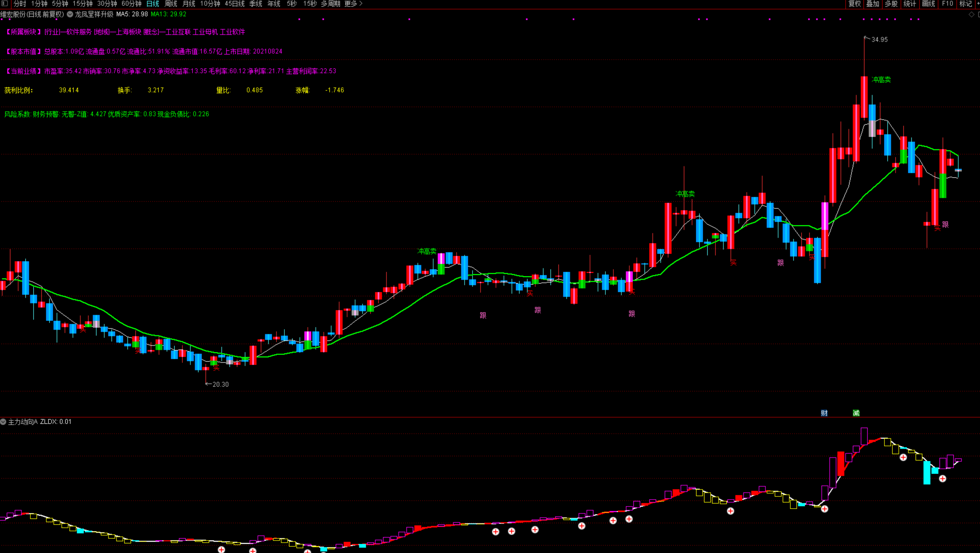
Task: Click the 标记 mark button
Action: pos(965,4)
